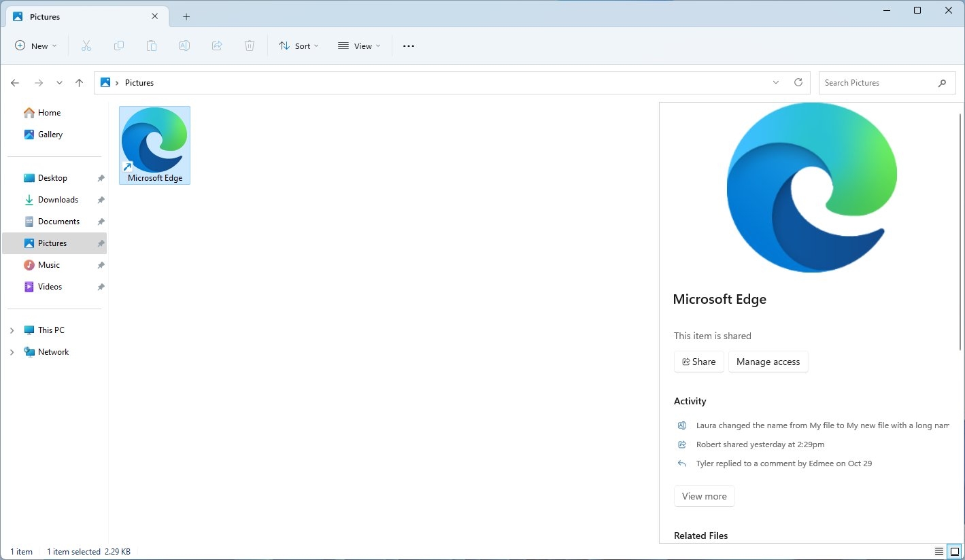This screenshot has width=965, height=560.
Task: Unpin Documents using its pin icon
Action: 101,222
